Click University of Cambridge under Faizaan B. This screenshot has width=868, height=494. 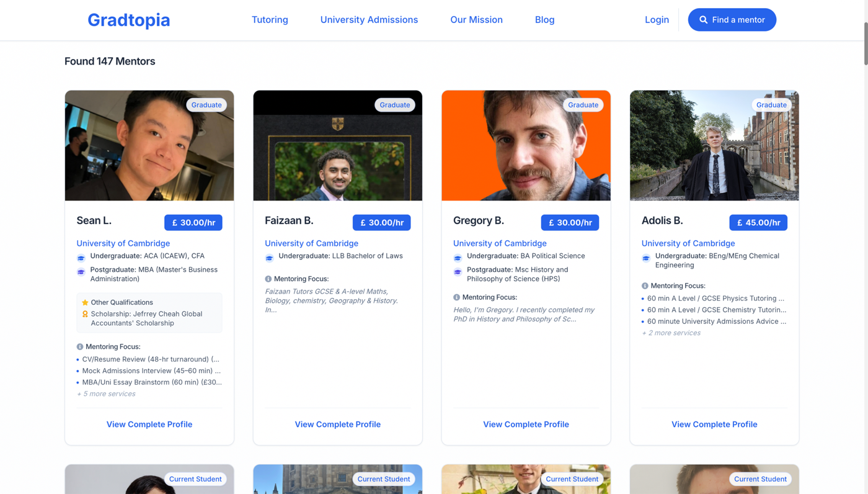coord(311,243)
